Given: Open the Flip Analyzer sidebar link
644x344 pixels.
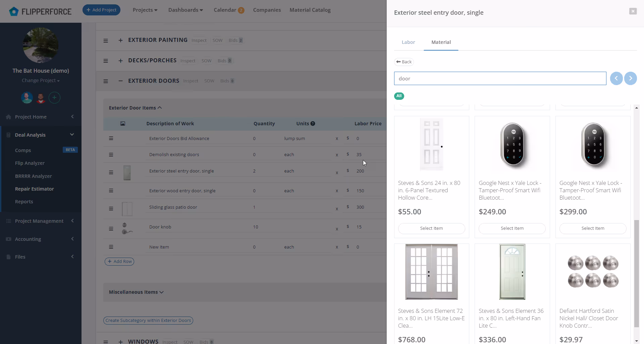Looking at the screenshot, I should [30, 163].
